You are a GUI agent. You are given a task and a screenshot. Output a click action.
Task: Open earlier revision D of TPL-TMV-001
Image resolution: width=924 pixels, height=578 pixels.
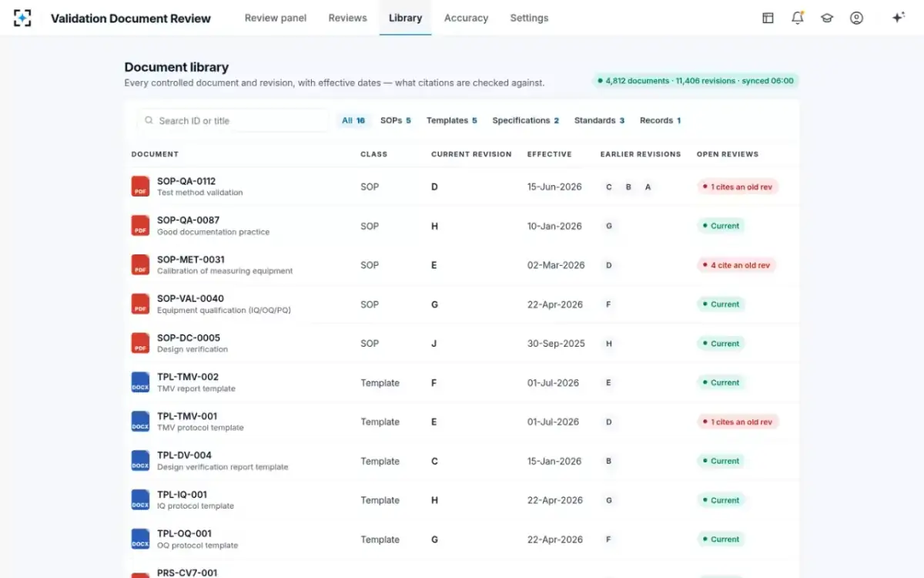[609, 422]
